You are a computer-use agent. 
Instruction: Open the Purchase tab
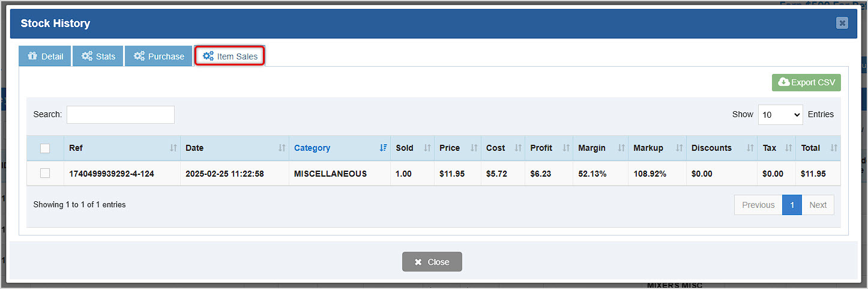[158, 56]
